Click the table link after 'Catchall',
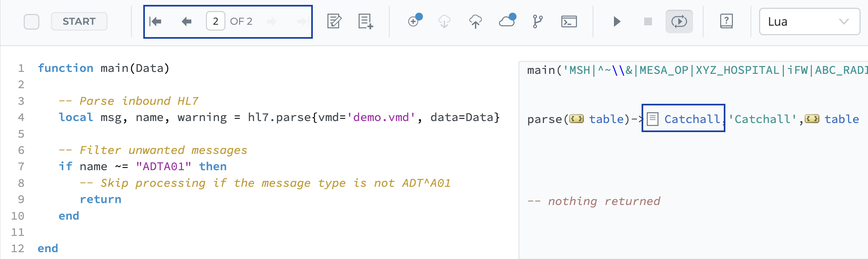Image resolution: width=868 pixels, height=259 pixels. pos(841,119)
